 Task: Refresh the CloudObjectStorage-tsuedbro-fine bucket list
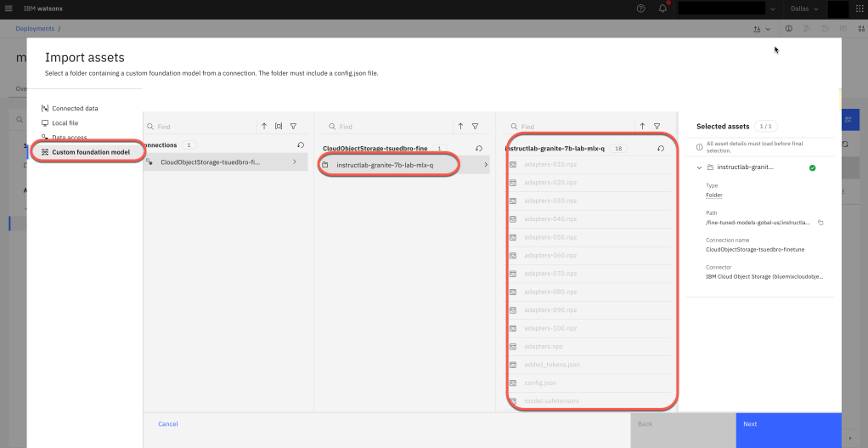pos(478,149)
